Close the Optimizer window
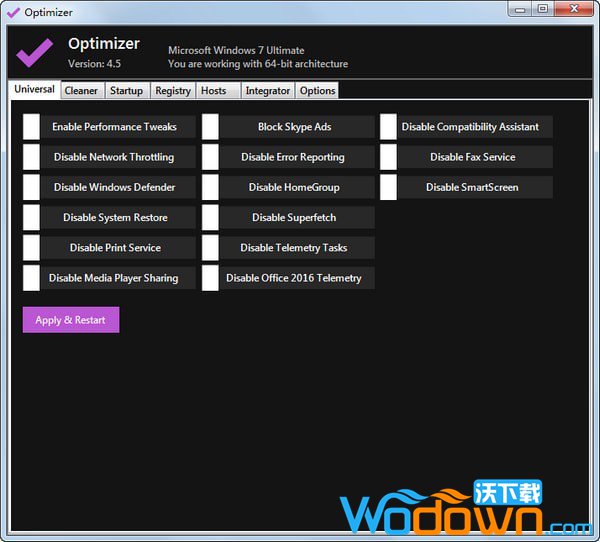 tap(574, 9)
